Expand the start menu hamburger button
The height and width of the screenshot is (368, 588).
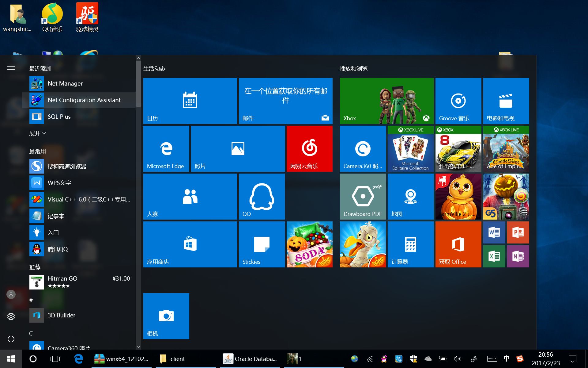[x=11, y=68]
